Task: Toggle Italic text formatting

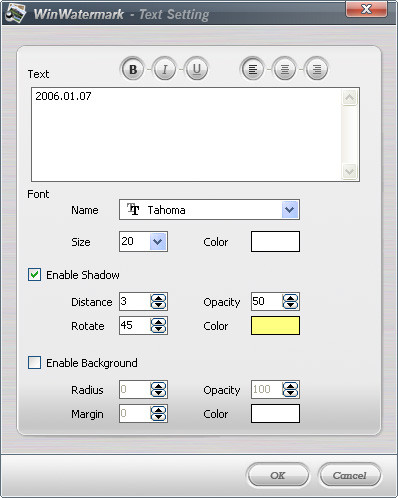Action: pyautogui.click(x=164, y=69)
